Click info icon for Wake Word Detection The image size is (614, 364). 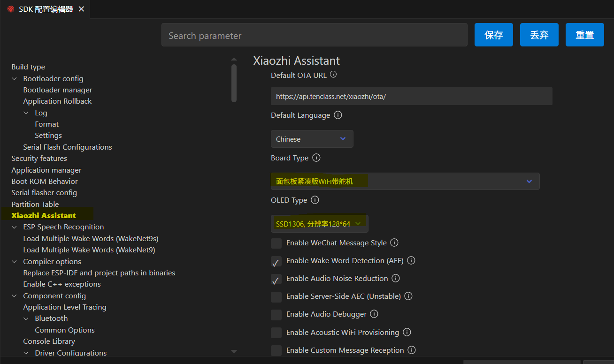click(x=411, y=260)
